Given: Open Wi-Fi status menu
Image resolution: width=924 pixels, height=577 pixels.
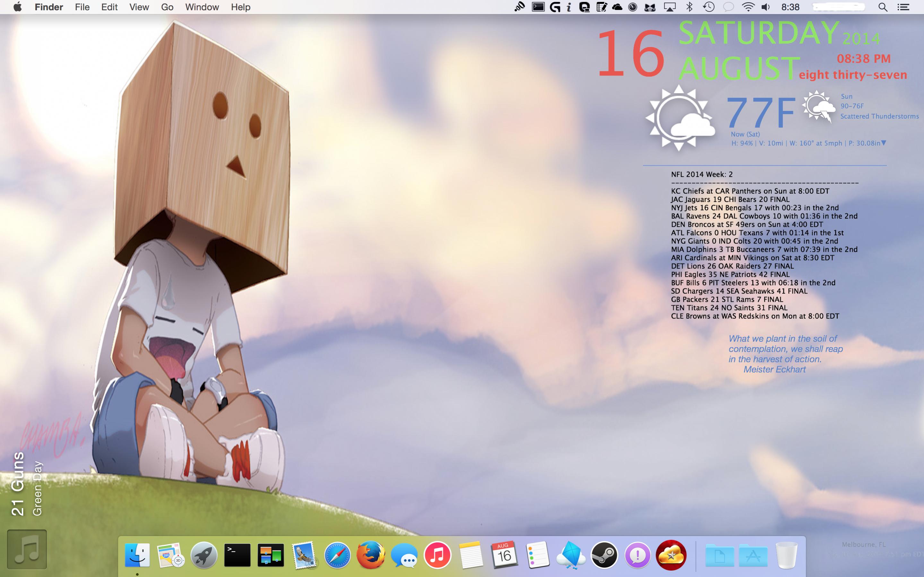Looking at the screenshot, I should [748, 7].
